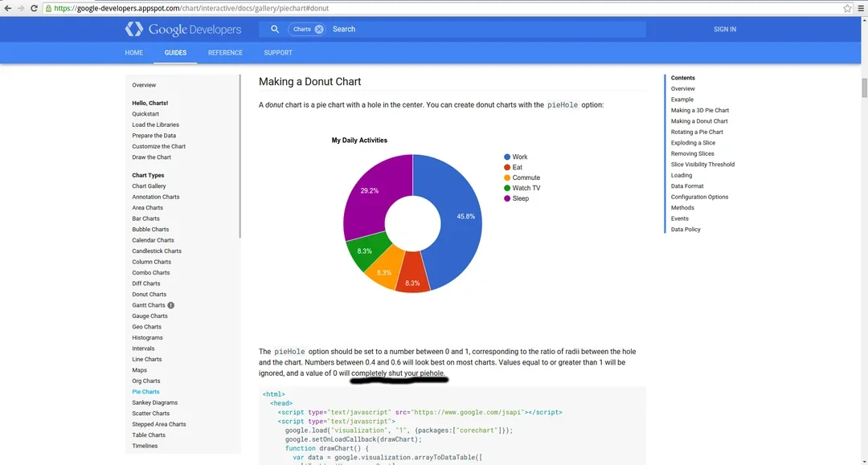Click the page vertical scrollbar thumb
Screen dimensions: 868x465
864,88
